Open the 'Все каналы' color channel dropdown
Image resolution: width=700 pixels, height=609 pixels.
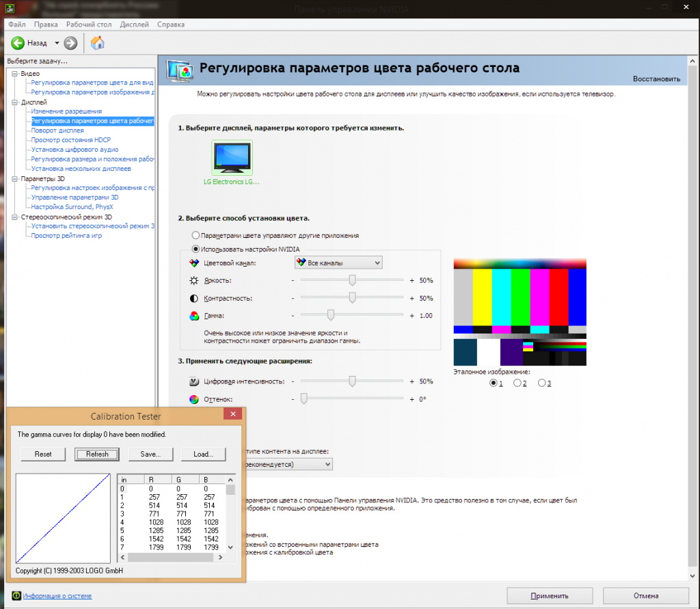tap(338, 262)
